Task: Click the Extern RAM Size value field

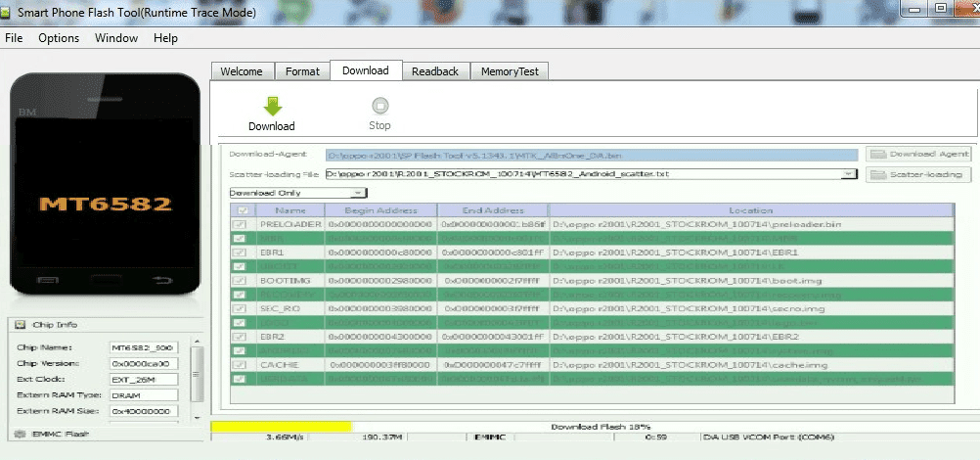Action: coord(144,411)
